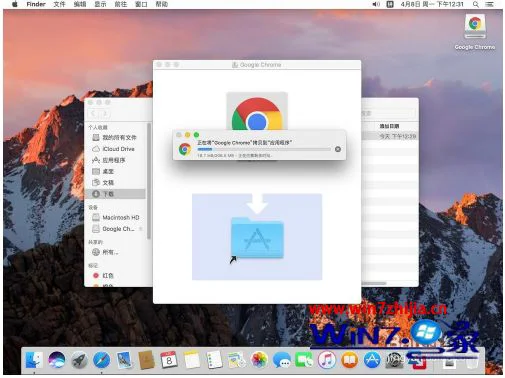Open Photos from the Dock
The height and width of the screenshot is (378, 505).
point(259,360)
